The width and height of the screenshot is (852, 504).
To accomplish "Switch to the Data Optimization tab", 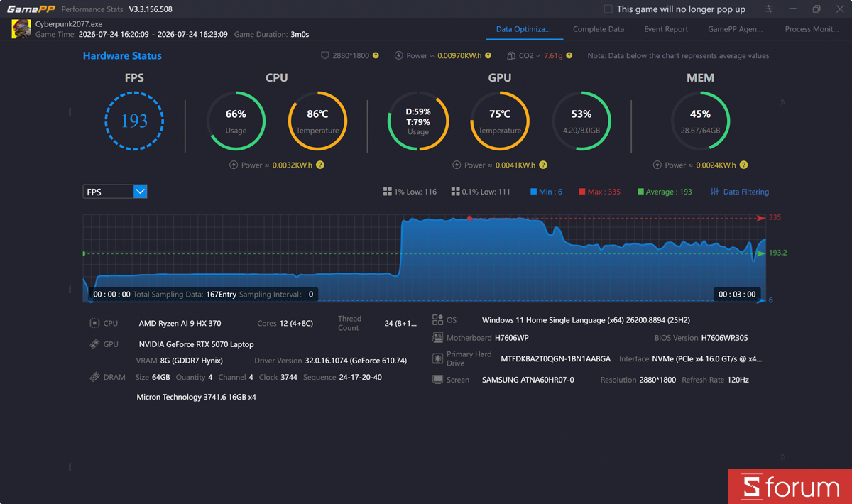I will click(x=523, y=29).
